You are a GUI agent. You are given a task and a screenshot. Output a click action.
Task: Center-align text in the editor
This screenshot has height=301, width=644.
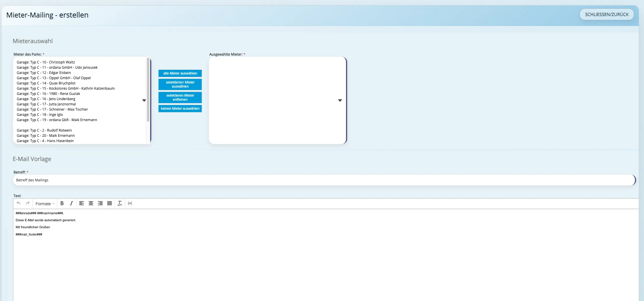click(x=91, y=203)
